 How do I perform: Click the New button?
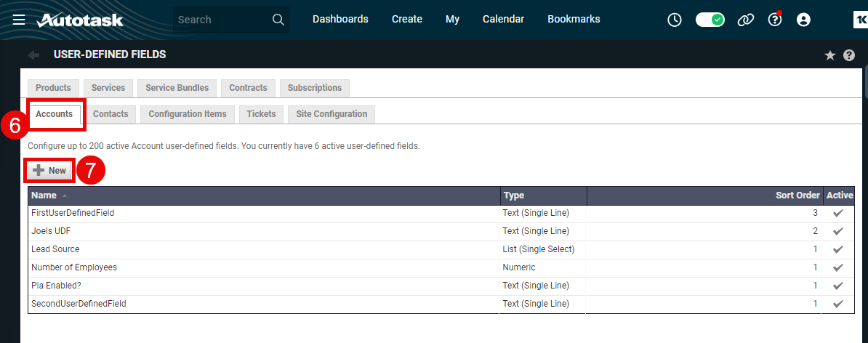click(x=49, y=170)
